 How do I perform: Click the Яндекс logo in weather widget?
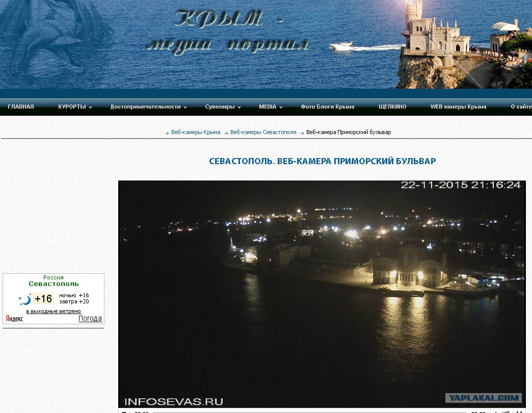14,319
